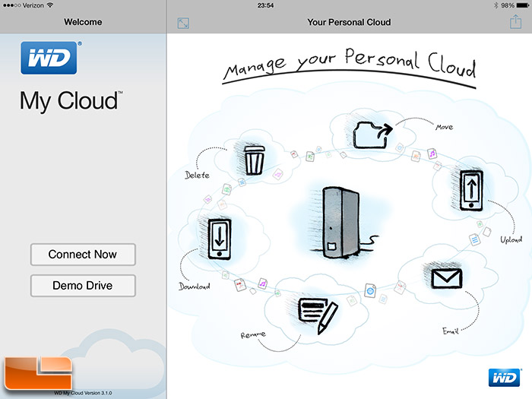Image resolution: width=532 pixels, height=399 pixels.
Task: Tap the 'Your Personal Cloud' title
Action: pyautogui.click(x=349, y=22)
